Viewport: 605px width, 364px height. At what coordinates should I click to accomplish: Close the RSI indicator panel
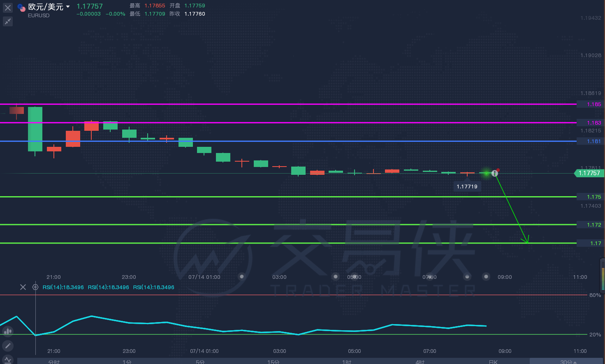(23, 287)
